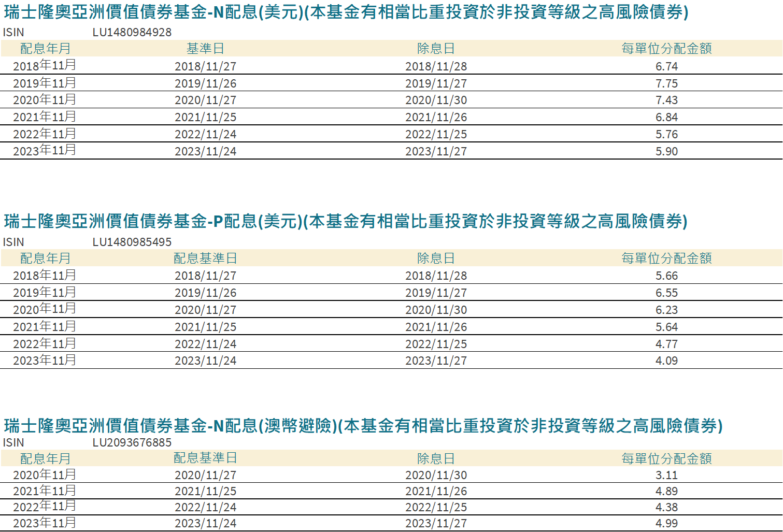Image resolution: width=783 pixels, height=532 pixels.
Task: Click 每單位分配金額 header in the P配息 table
Action: [x=666, y=258]
